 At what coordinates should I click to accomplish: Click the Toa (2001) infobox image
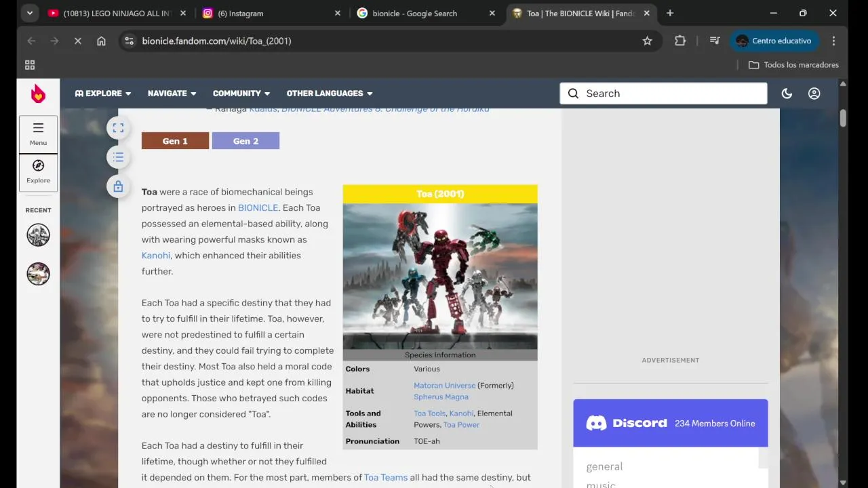tap(440, 277)
